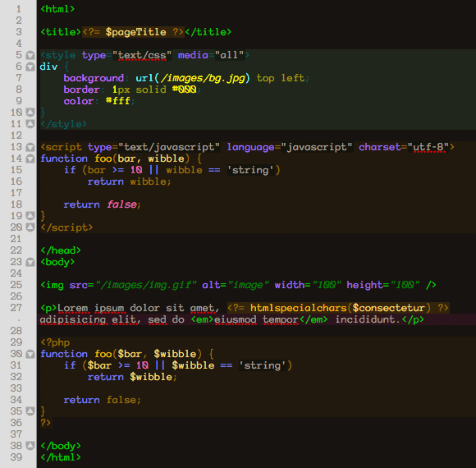Screen dimensions: 476x468
Task: Click the "text/css" attribute value
Action: click(x=142, y=55)
